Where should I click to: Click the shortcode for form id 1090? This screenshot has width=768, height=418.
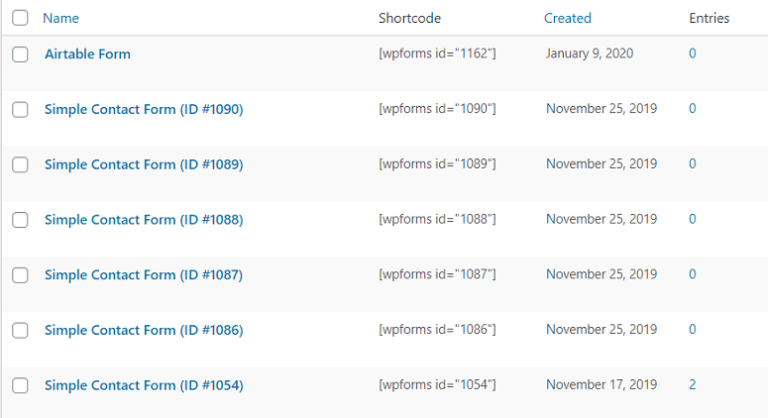(438, 109)
